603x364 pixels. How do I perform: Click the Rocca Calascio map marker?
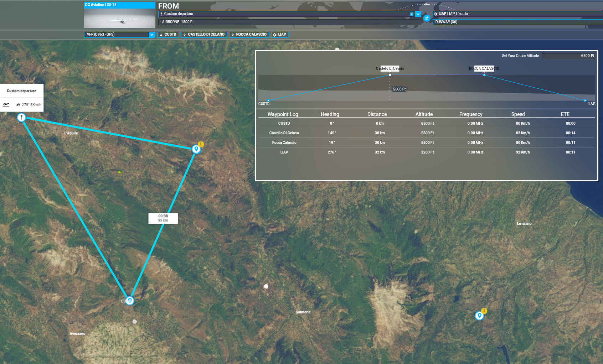(x=196, y=149)
